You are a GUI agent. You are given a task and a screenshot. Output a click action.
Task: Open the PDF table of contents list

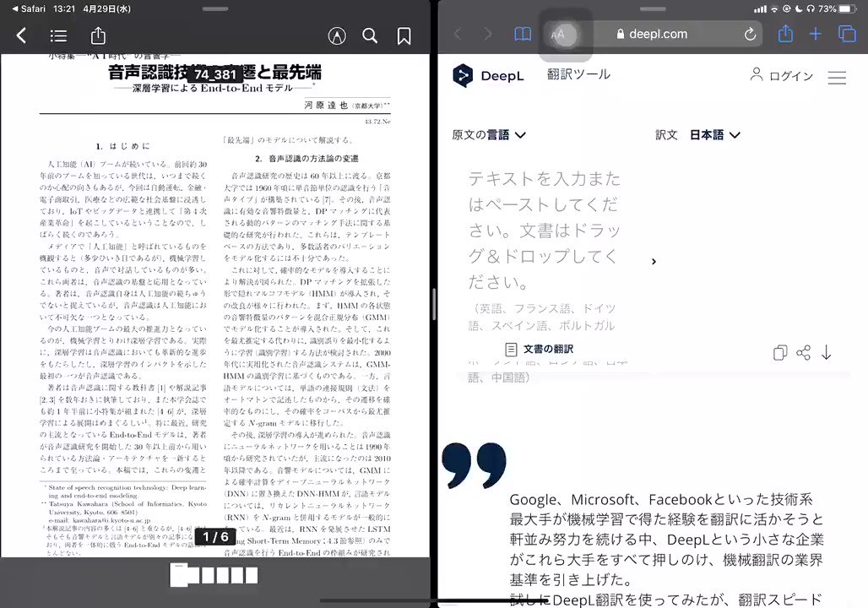(58, 36)
